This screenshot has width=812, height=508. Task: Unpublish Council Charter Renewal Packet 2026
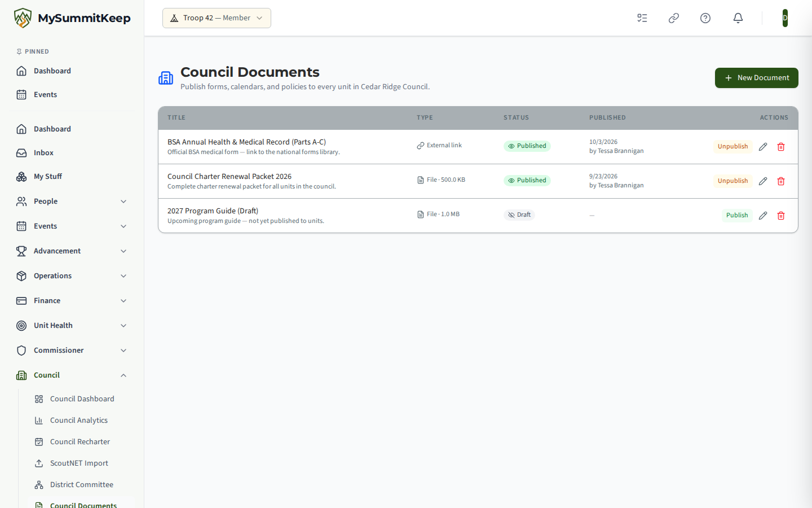[x=732, y=181]
